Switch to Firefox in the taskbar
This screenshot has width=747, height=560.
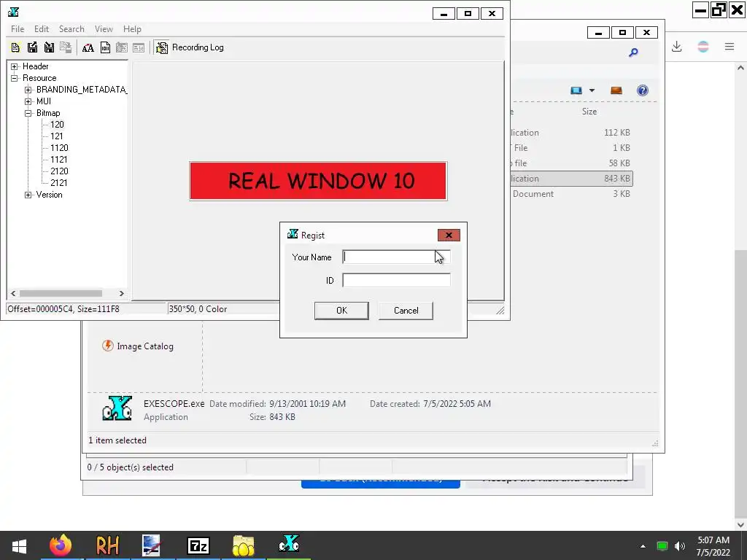61,545
